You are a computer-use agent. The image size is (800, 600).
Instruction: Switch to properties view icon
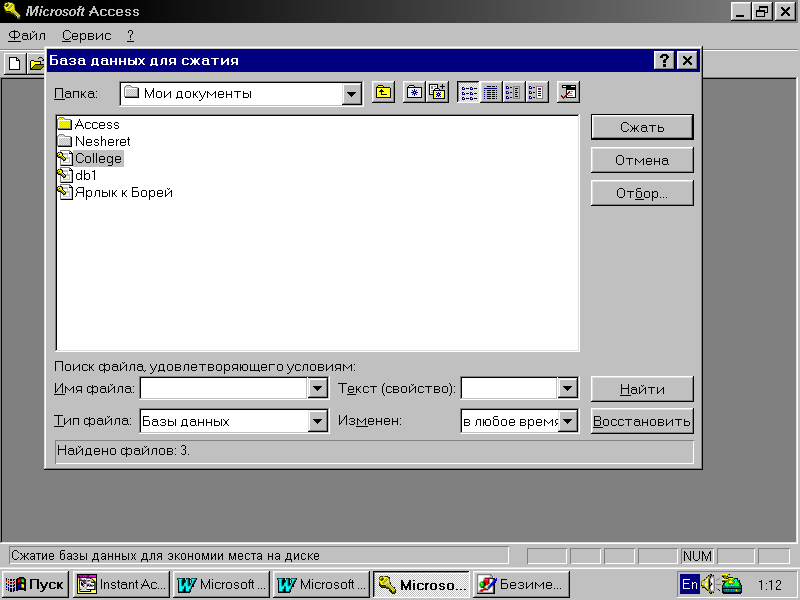pyautogui.click(x=513, y=92)
